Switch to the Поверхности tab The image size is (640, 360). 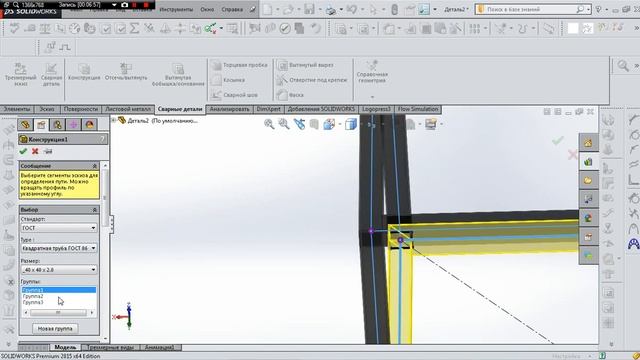tap(80, 109)
